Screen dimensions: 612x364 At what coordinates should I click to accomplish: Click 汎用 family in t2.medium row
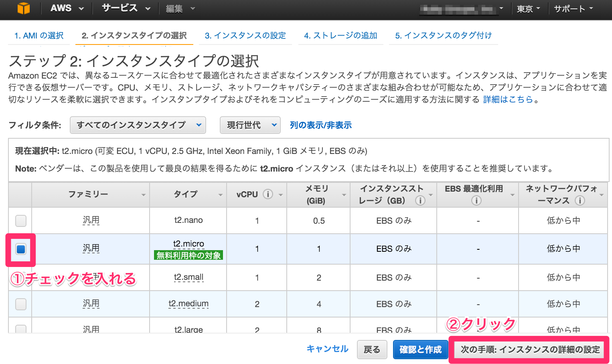pos(91,303)
